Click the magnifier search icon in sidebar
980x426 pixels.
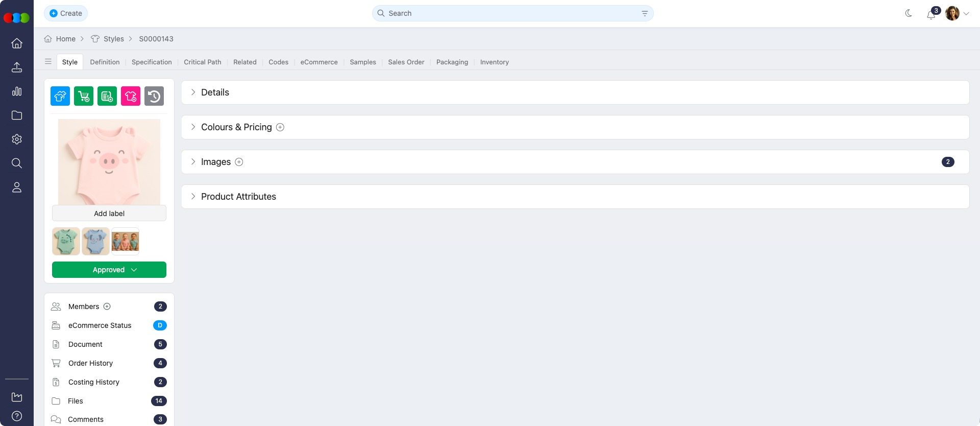pos(17,163)
